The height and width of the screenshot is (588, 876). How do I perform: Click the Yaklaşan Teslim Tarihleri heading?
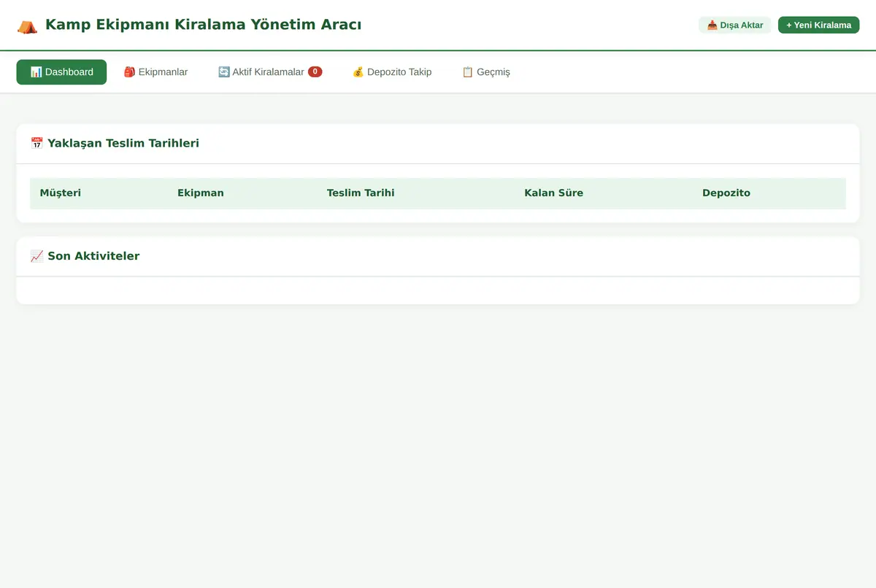coord(123,143)
